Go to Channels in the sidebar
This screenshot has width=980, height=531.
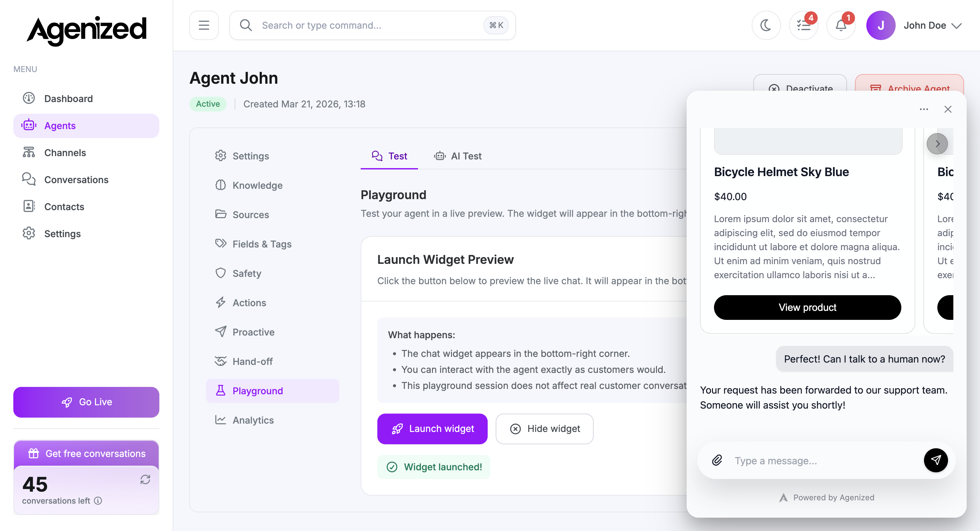point(86,153)
